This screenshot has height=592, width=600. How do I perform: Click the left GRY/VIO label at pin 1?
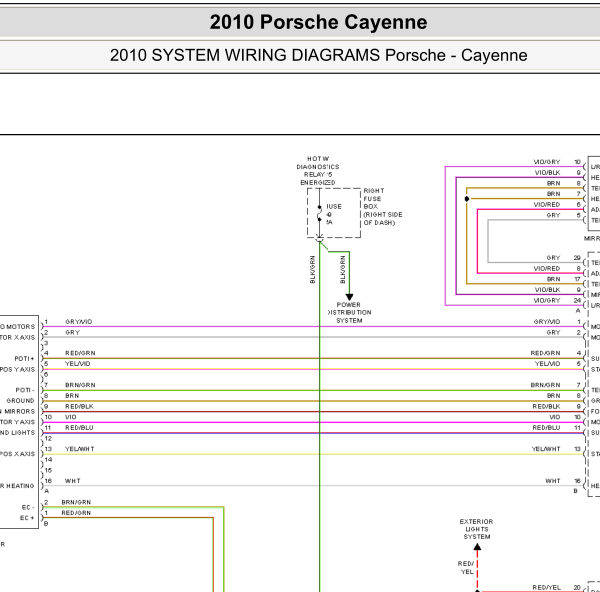pyautogui.click(x=78, y=322)
